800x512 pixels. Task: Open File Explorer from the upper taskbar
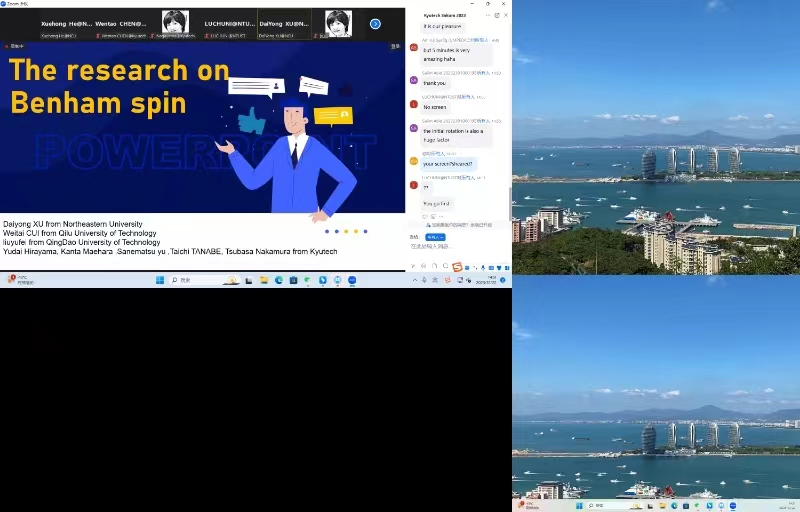pos(264,280)
